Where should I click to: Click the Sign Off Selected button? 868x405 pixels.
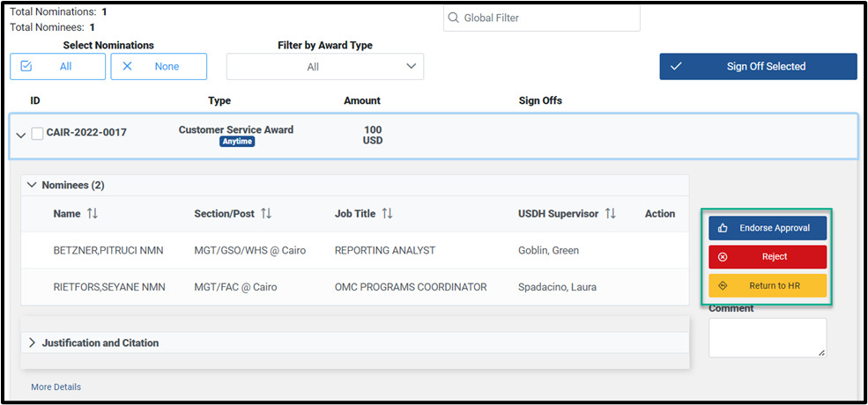point(759,66)
